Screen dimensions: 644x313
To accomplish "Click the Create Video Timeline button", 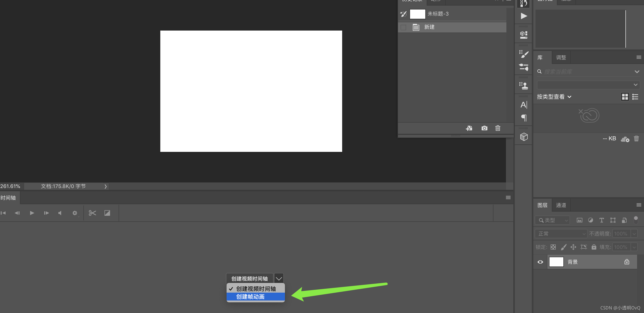I will [x=249, y=279].
